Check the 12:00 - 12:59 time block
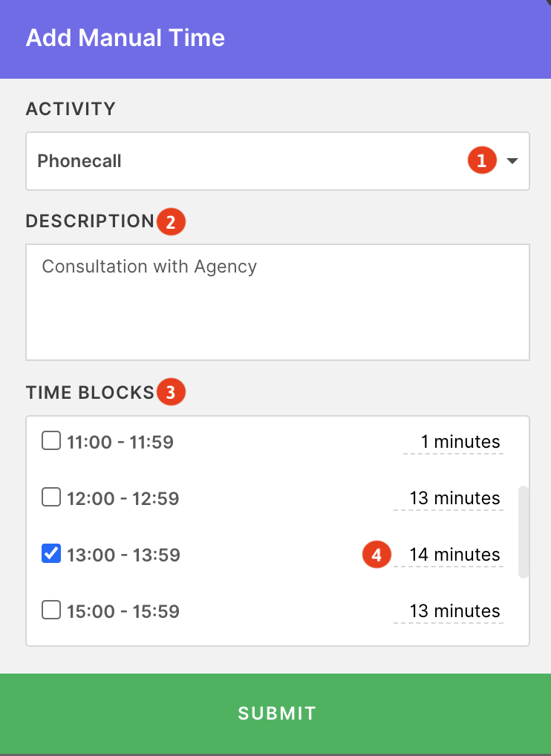The image size is (551, 756). point(51,497)
